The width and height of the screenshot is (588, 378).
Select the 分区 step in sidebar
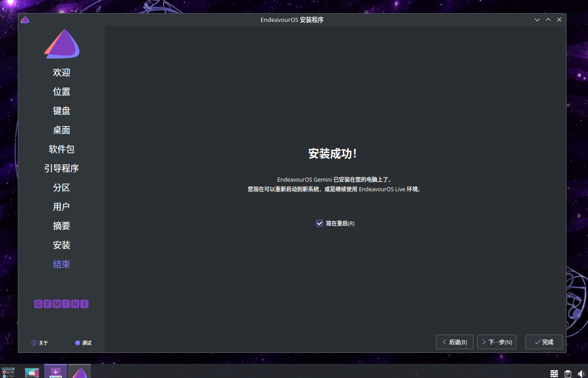[62, 188]
